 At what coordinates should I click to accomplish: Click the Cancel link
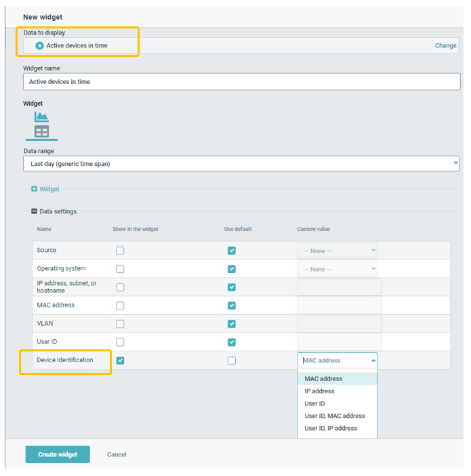(x=117, y=454)
